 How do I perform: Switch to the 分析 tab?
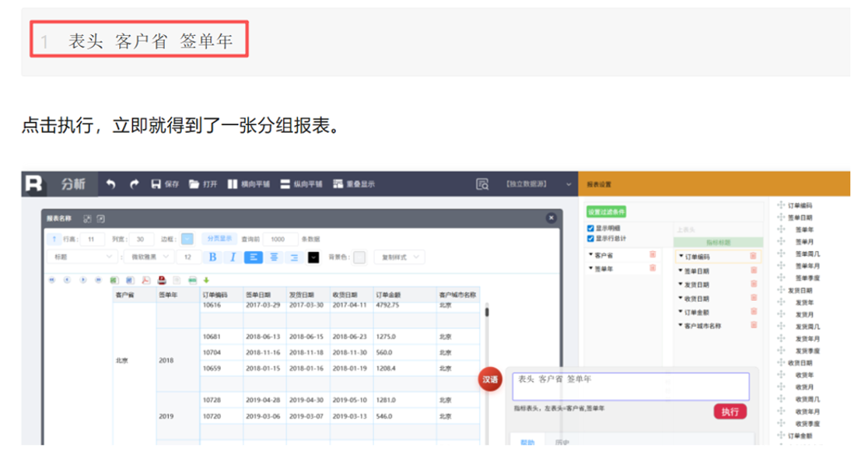pos(74,184)
